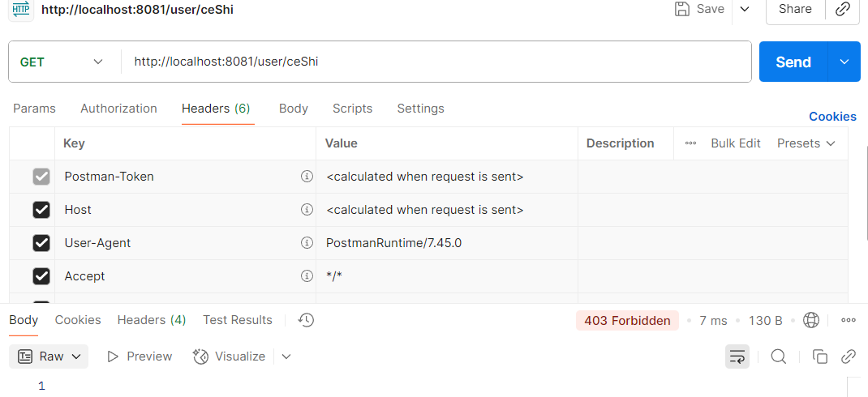This screenshot has height=397, width=868.
Task: Click the info icon next to User-Agent
Action: coord(307,242)
